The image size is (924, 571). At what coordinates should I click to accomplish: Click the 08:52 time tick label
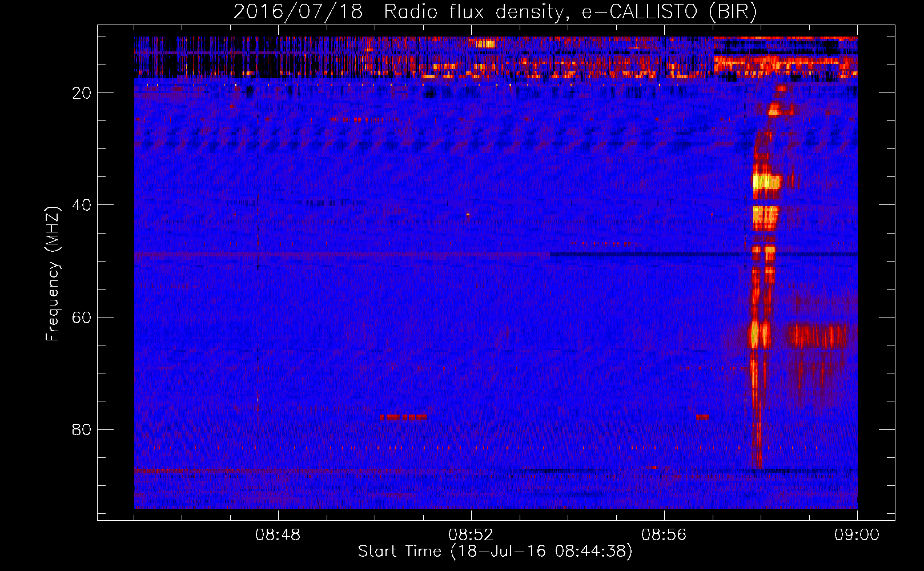471,535
